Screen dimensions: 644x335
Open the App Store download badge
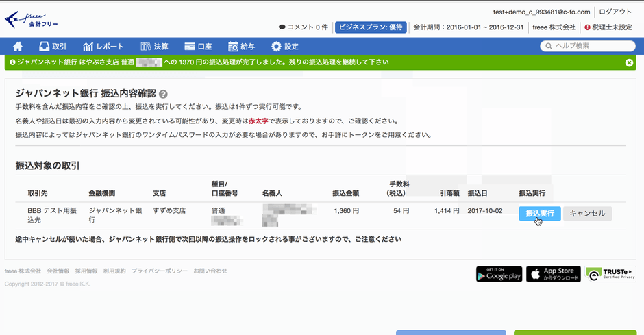[554, 274]
